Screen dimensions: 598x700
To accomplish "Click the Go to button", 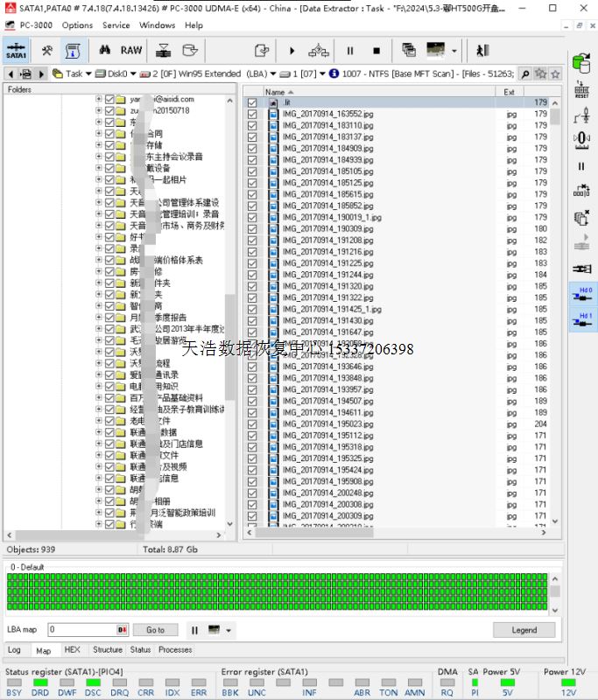I will (x=155, y=630).
